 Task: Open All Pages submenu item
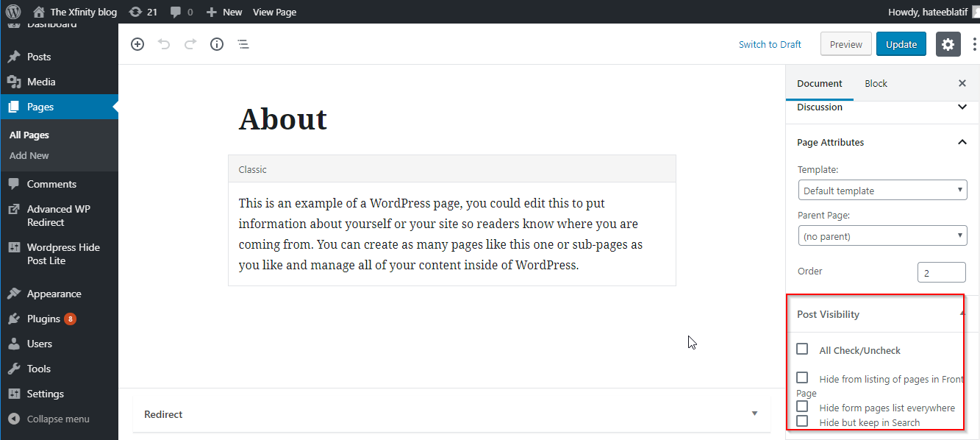(x=29, y=135)
